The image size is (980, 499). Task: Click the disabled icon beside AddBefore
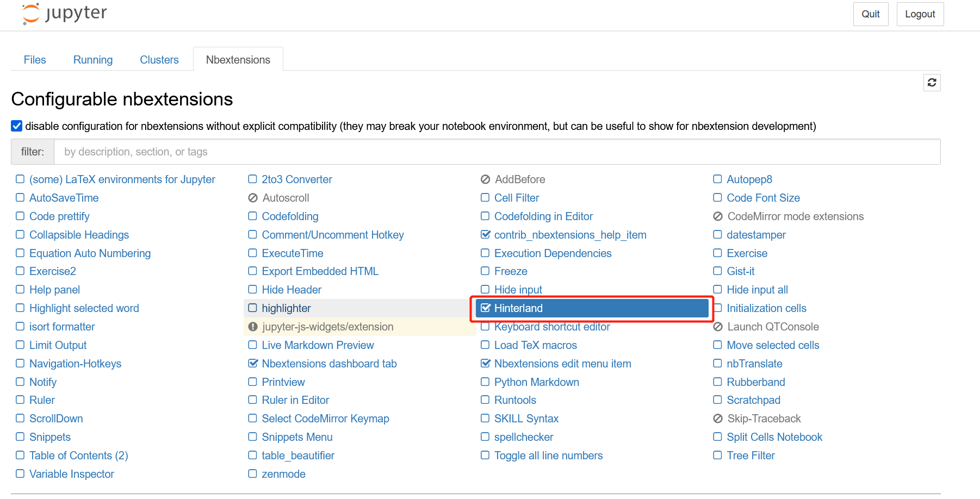[485, 179]
